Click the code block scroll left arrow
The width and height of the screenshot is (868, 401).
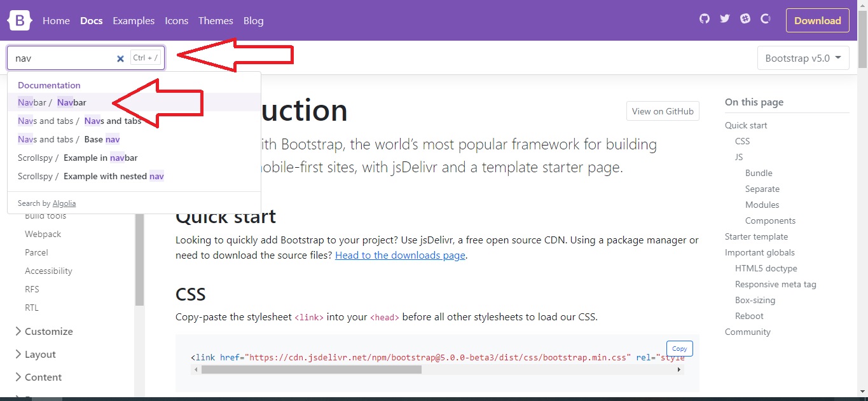[x=196, y=369]
